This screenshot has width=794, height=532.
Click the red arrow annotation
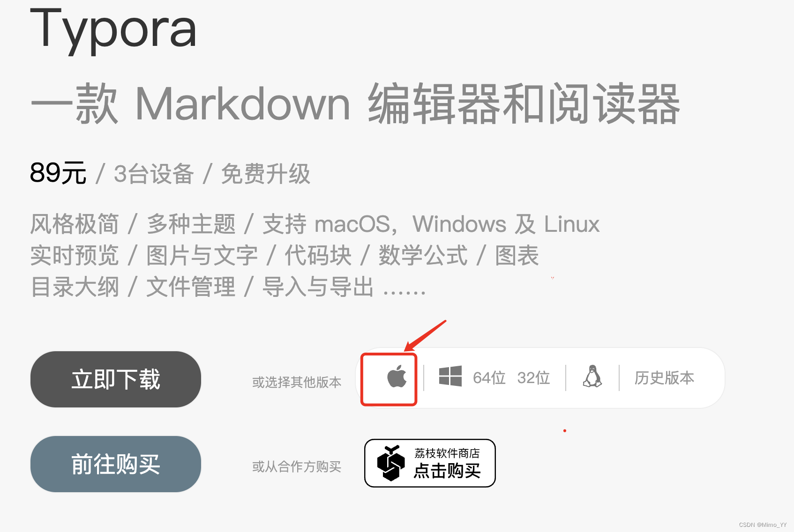click(426, 336)
